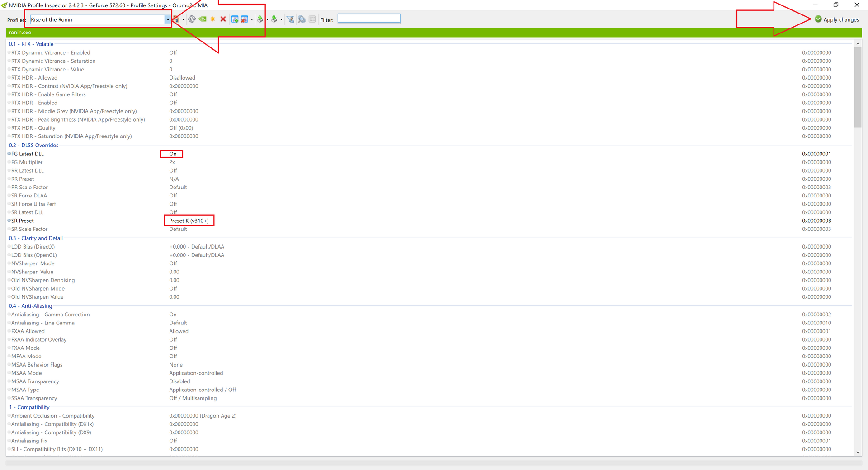Open the FG Latest DLL On value
Viewport: 868px width, 470px height.
click(x=172, y=154)
